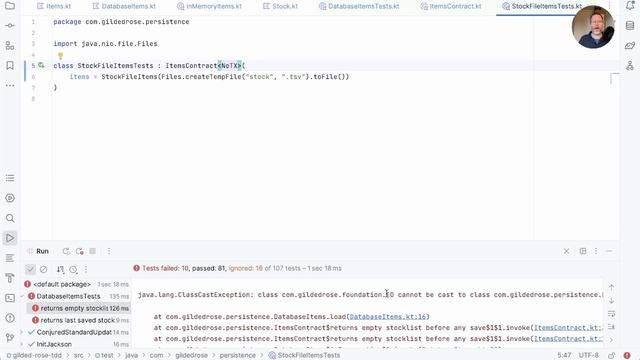Expand more console toolbar actions
This screenshot has height=360, width=640.
coord(611,340)
